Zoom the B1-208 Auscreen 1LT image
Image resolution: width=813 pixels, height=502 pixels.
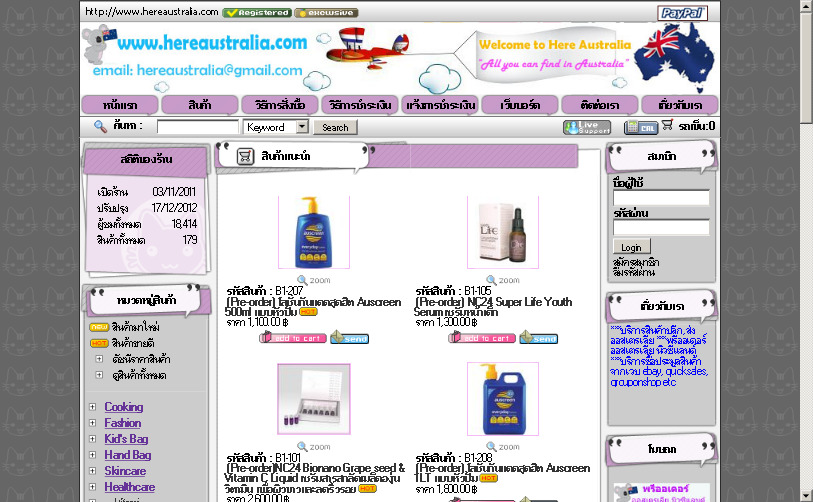tap(503, 447)
